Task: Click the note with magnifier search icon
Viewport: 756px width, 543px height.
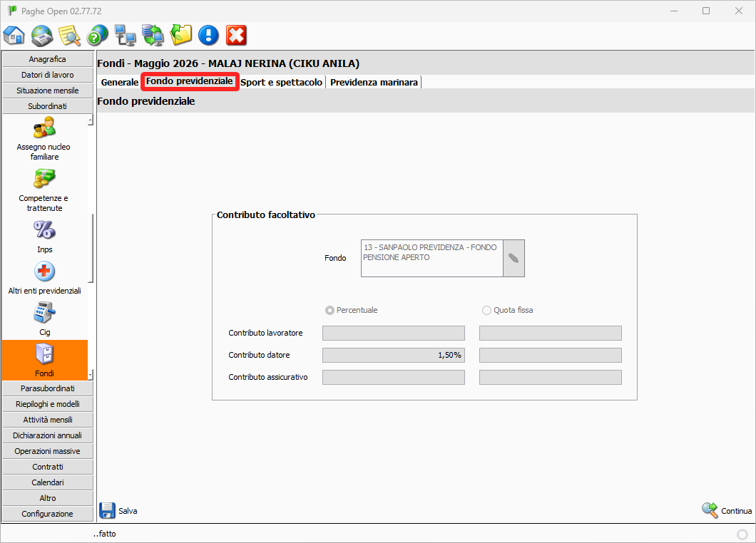Action: [x=70, y=35]
